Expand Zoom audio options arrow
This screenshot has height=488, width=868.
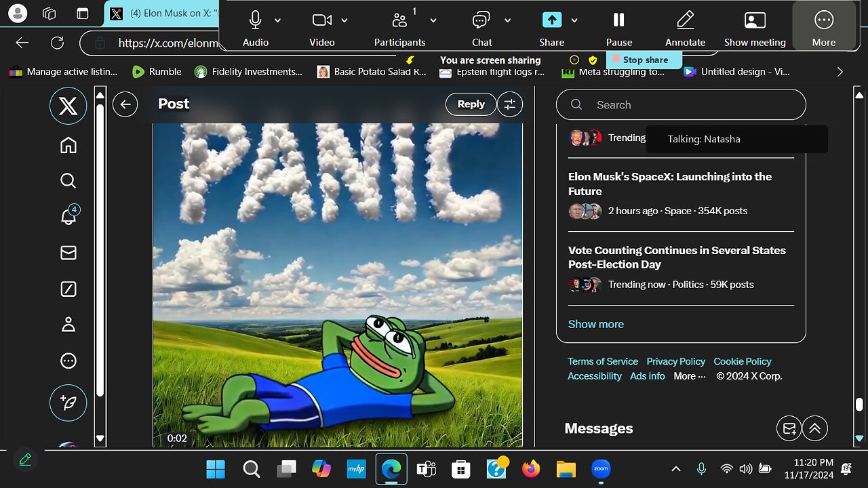point(277,20)
